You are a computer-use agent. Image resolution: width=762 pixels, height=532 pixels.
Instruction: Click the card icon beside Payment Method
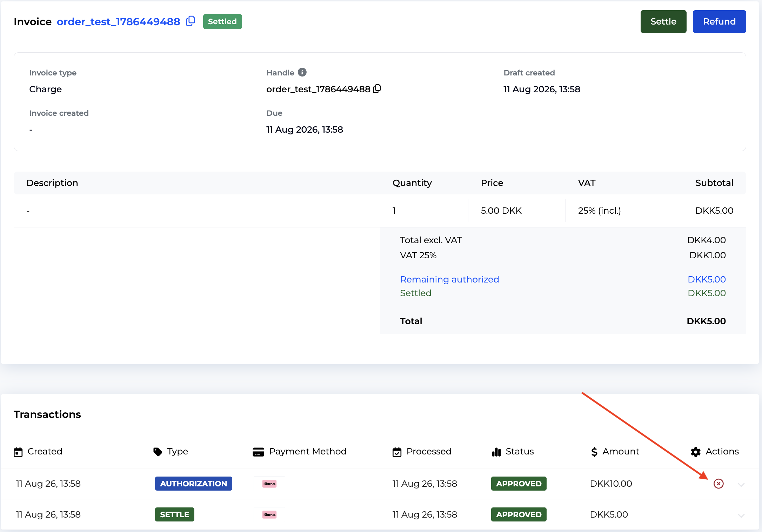(259, 452)
